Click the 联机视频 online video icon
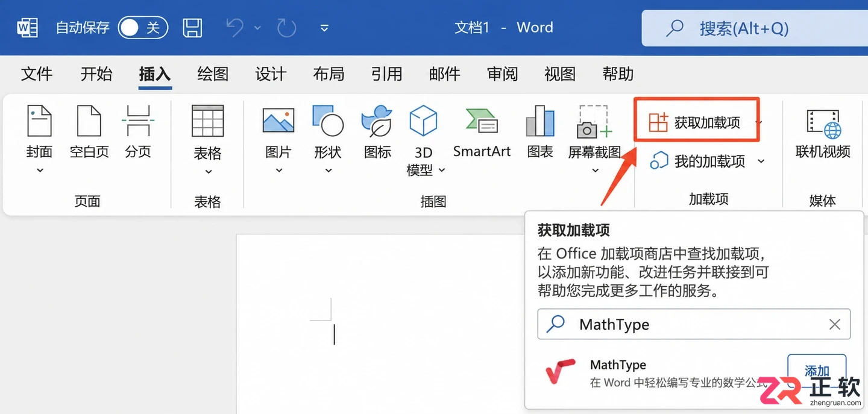Viewport: 868px width, 414px height. [x=823, y=124]
